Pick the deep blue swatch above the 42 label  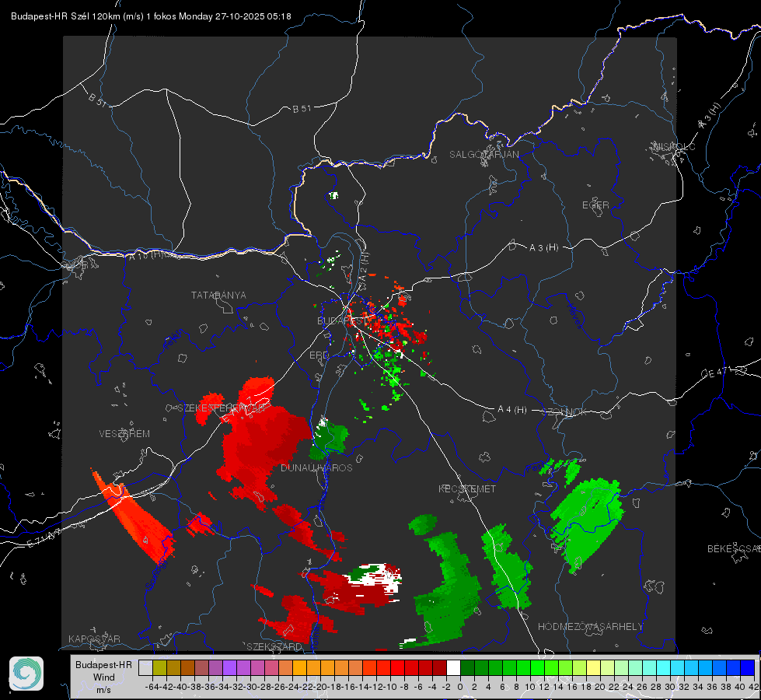tap(748, 668)
